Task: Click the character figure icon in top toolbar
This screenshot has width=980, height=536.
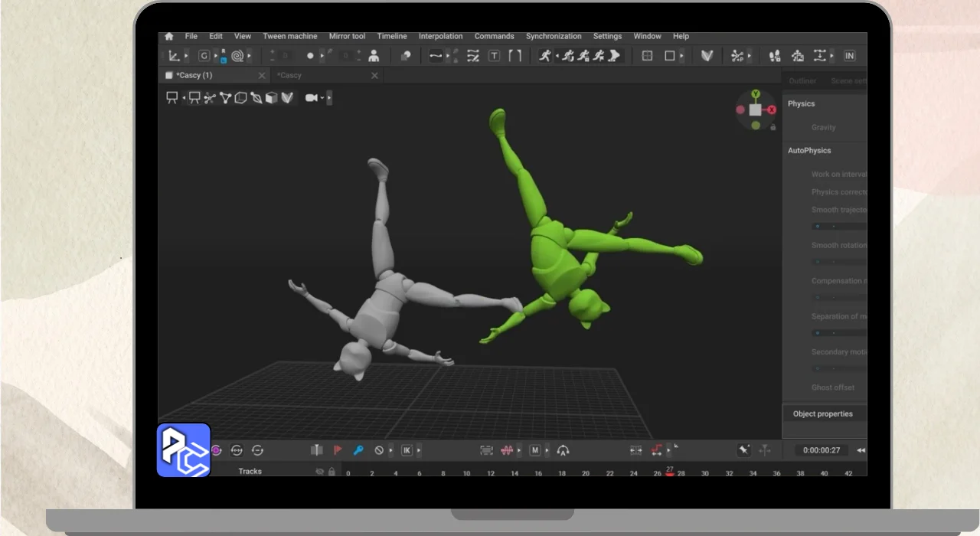Action: [374, 56]
